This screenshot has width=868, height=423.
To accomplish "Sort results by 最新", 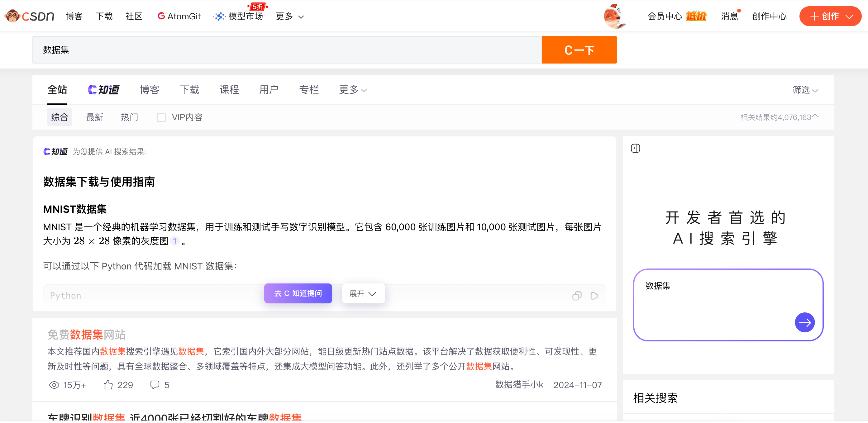I will click(x=95, y=117).
